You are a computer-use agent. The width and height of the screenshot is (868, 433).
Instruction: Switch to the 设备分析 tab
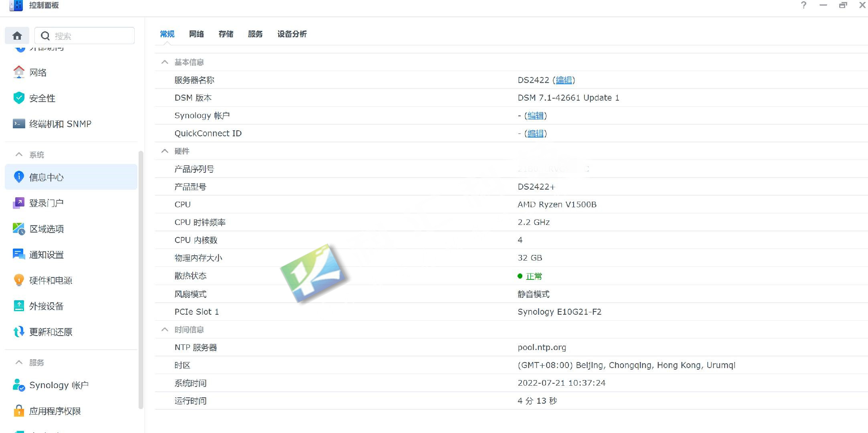pos(292,34)
